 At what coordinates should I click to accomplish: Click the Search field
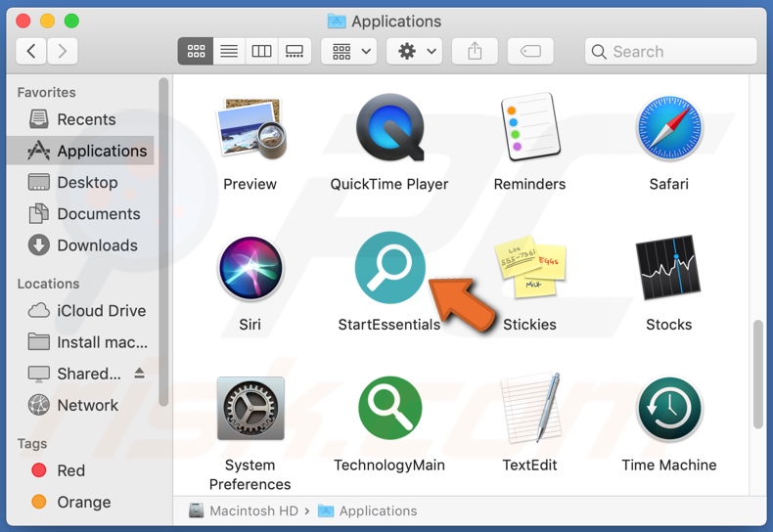671,51
